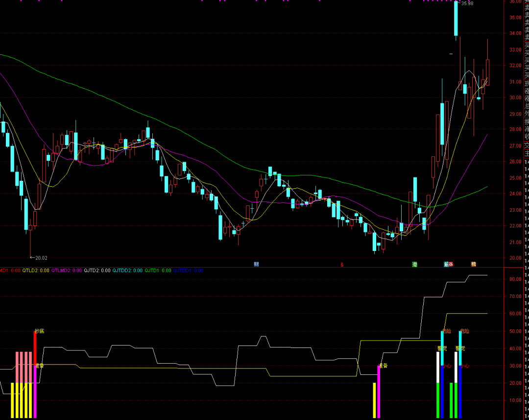Select the 35.98 high price label

(467, 4)
